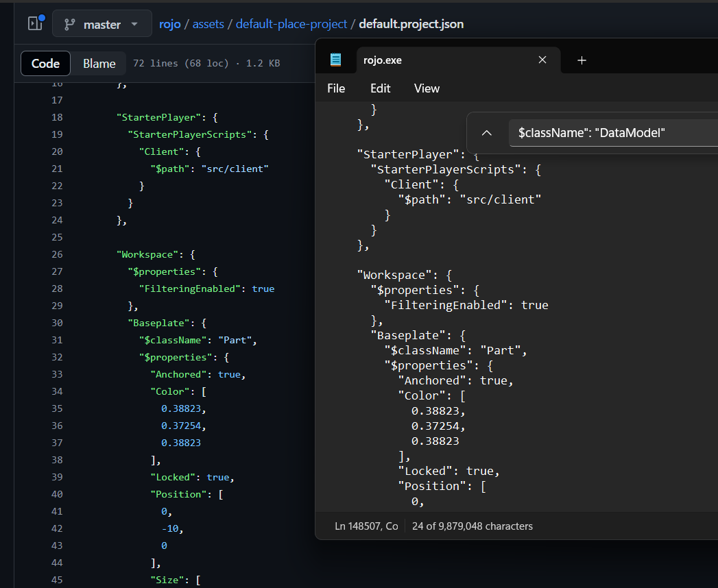Viewport: 718px width, 588px height.
Task: Click line number 30 in the gutter
Action: [x=57, y=322]
